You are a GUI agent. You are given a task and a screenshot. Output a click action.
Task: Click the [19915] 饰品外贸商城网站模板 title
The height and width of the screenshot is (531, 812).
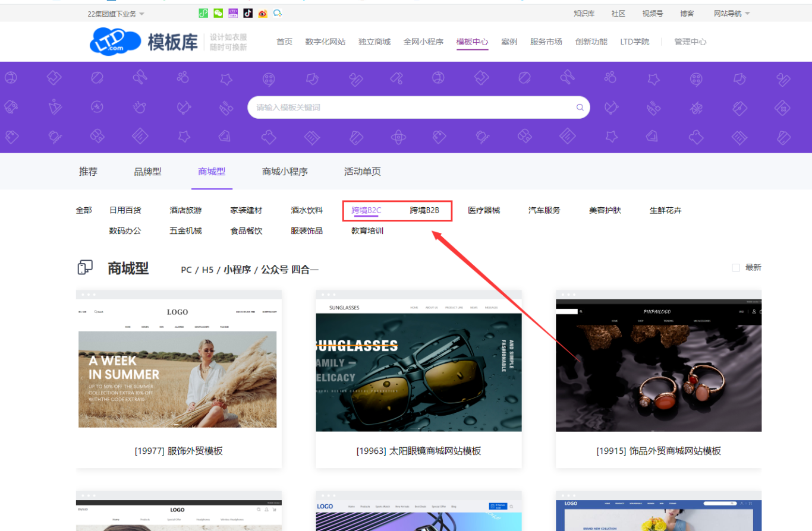point(659,451)
